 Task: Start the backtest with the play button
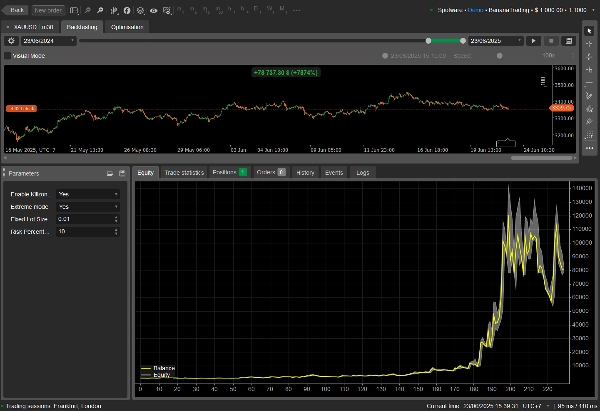(x=535, y=41)
